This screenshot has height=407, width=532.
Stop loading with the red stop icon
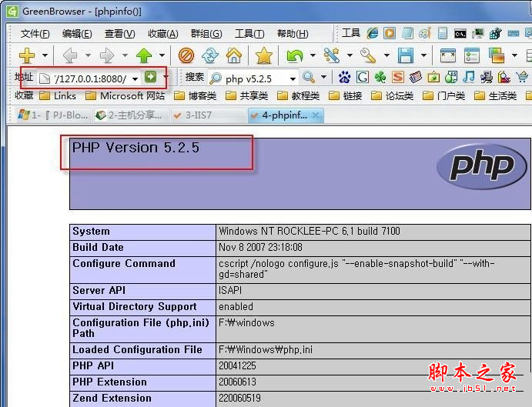[x=186, y=55]
